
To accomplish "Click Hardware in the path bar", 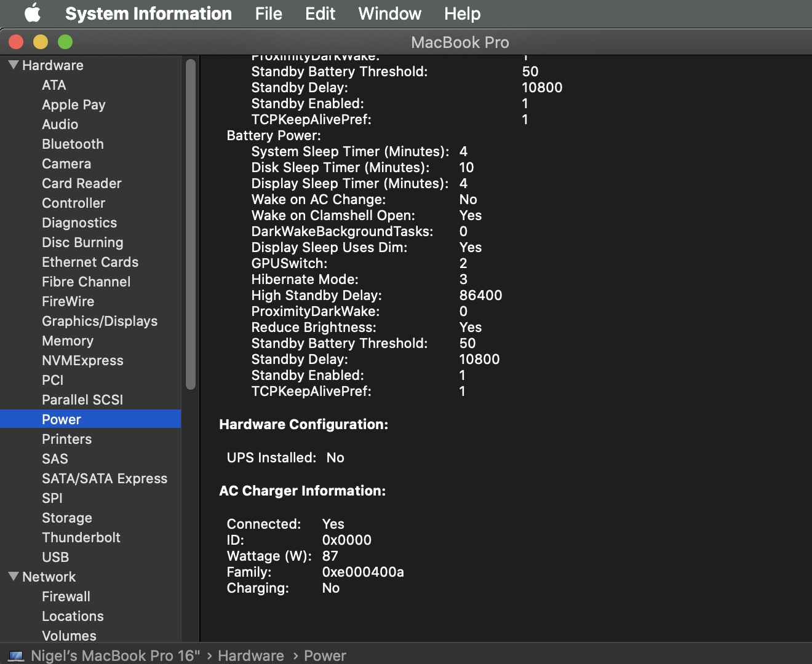I will click(251, 655).
